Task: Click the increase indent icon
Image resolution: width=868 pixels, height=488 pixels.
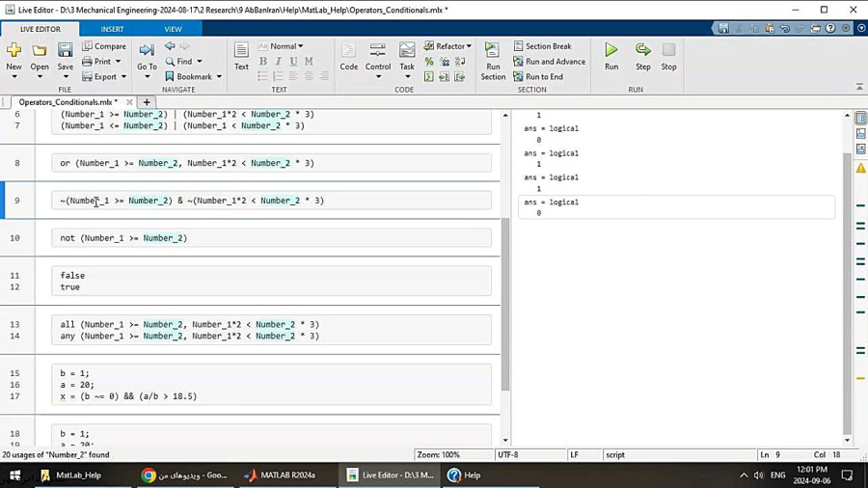Action: 445,77
